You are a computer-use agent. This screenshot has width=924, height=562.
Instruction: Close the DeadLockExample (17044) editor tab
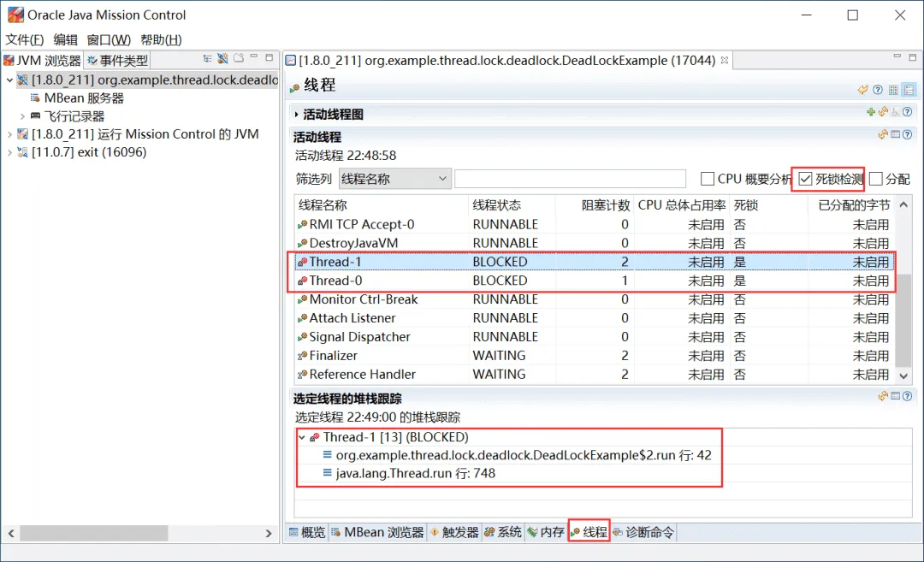[x=725, y=60]
